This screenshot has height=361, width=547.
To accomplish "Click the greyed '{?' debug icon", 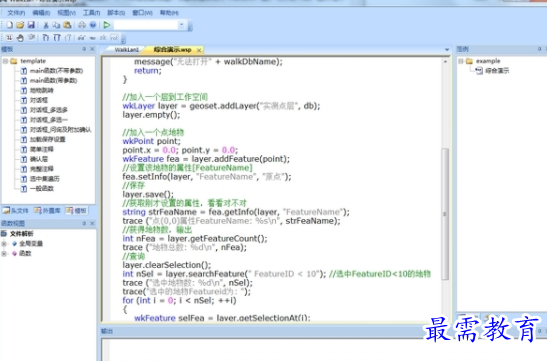I will [68, 38].
